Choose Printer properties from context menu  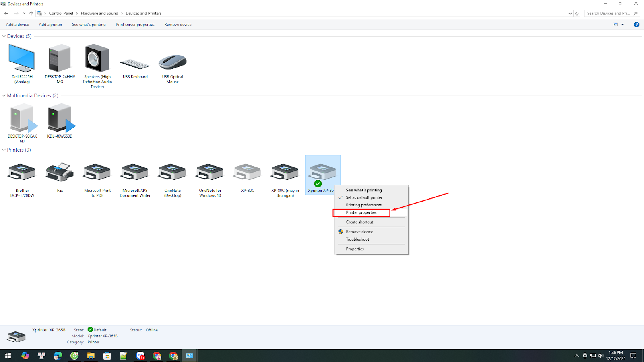coord(361,212)
